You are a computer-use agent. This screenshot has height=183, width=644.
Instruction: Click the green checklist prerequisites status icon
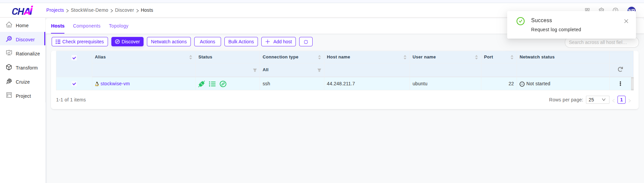pos(212,84)
